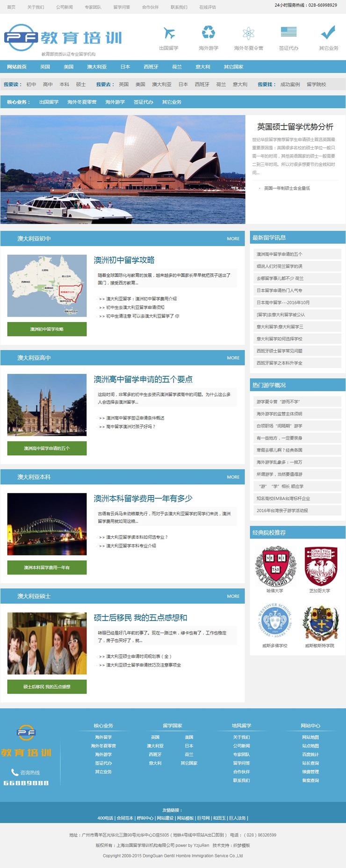Open the Australia map thumbnail
Screen dimensions: 346x868
tap(47, 285)
